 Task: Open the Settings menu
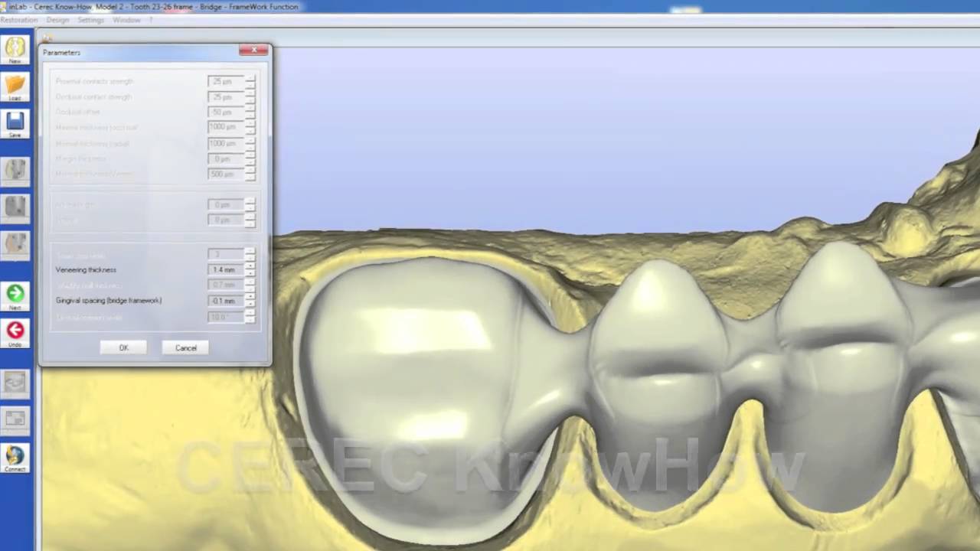pos(91,20)
